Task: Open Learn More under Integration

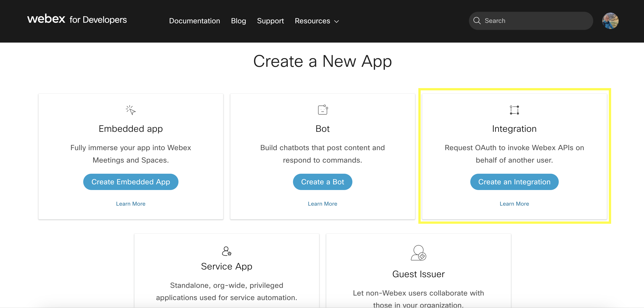Action: [514, 204]
